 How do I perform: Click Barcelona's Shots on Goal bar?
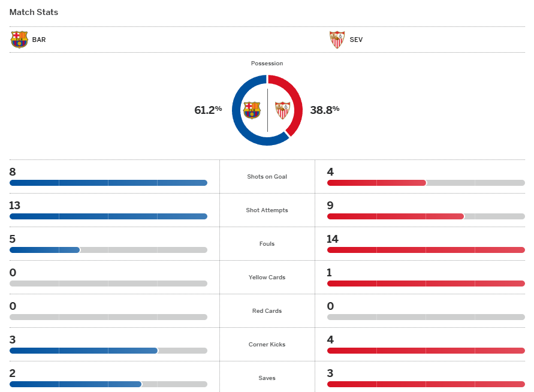click(108, 183)
